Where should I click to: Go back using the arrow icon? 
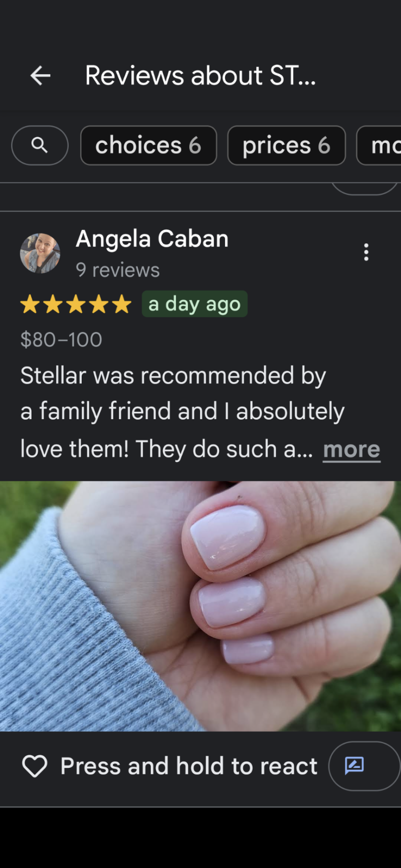pyautogui.click(x=41, y=76)
